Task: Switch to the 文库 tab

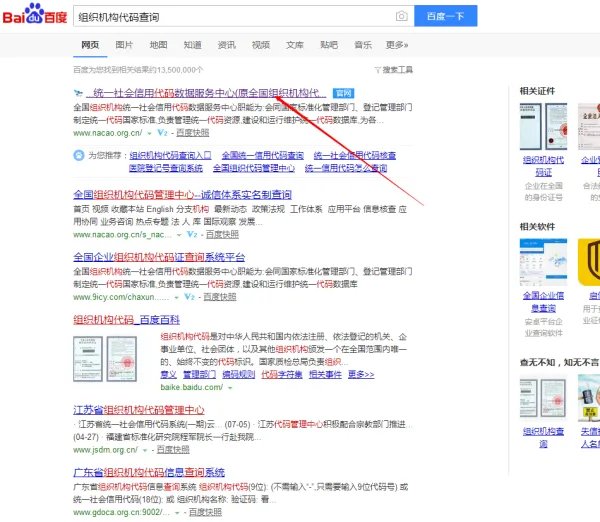Action: (x=295, y=45)
